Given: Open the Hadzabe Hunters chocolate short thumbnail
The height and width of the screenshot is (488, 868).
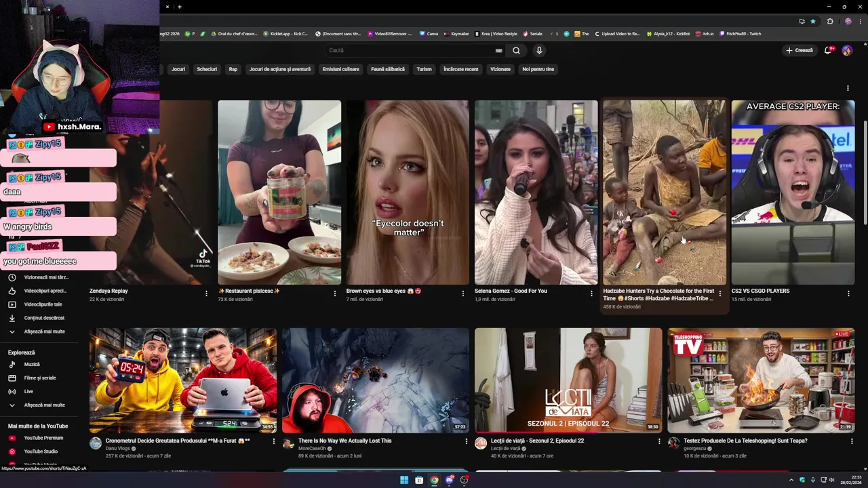Looking at the screenshot, I should click(x=665, y=192).
